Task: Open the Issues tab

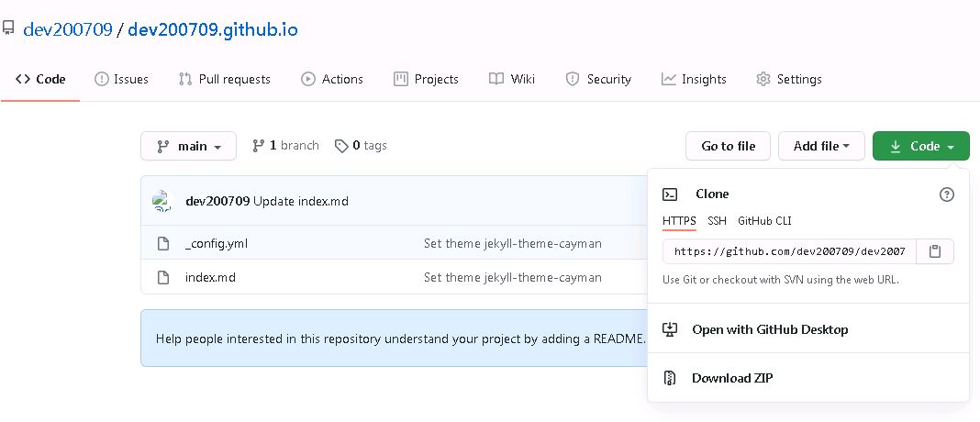Action: 121,80
